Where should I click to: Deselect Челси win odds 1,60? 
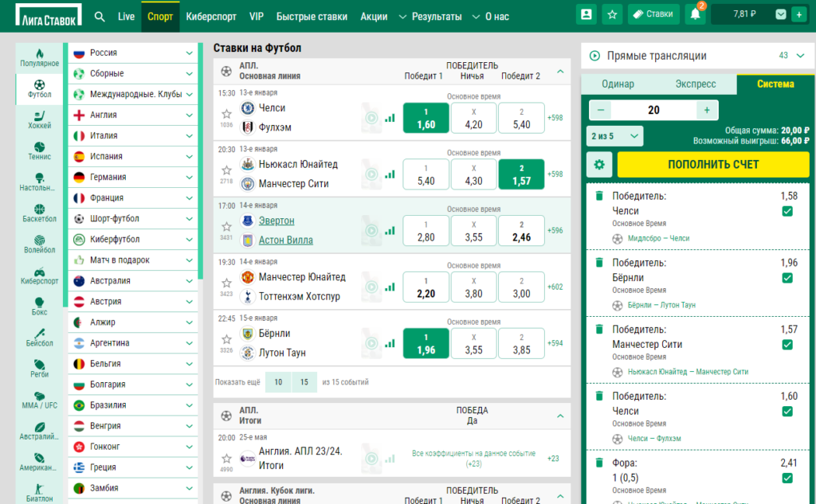[x=426, y=118]
